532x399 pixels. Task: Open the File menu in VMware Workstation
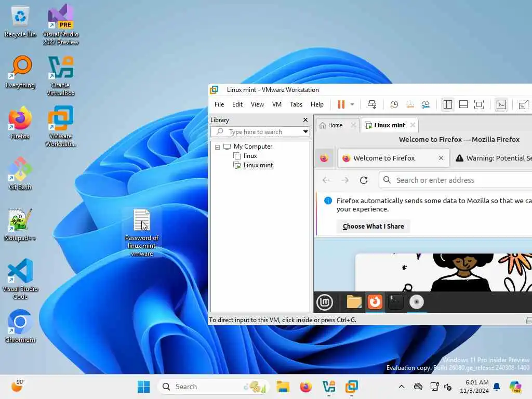(x=219, y=104)
